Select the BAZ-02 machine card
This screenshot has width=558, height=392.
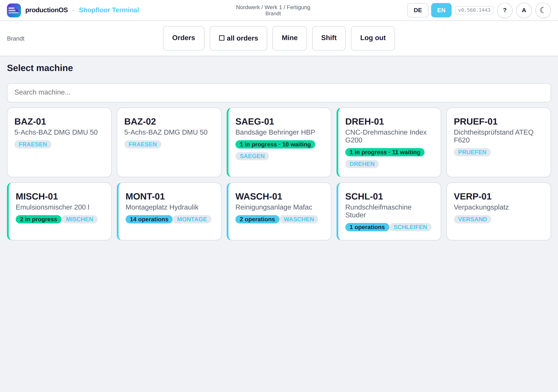pos(169,142)
